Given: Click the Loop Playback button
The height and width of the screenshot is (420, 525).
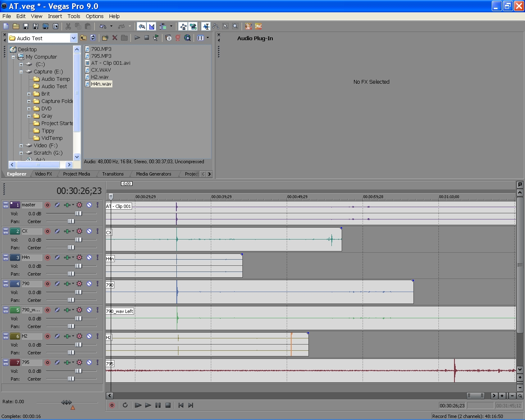Looking at the screenshot, I should point(125,405).
